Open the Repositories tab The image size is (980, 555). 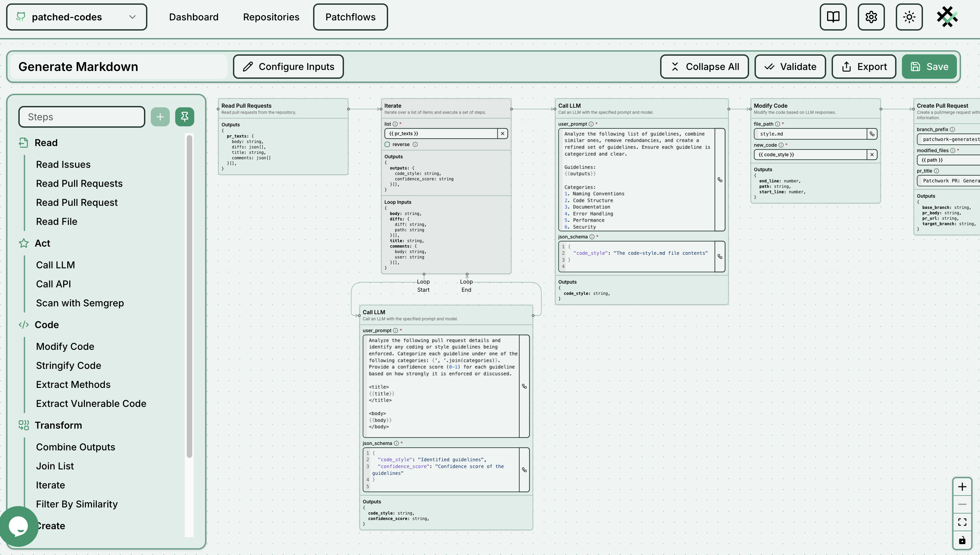[271, 17]
